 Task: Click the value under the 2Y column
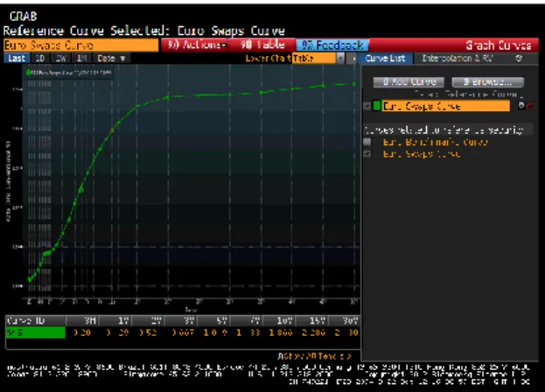[x=148, y=332]
